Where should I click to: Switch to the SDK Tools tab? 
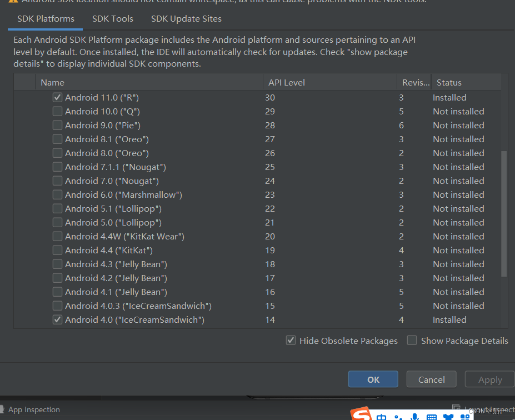tap(113, 19)
